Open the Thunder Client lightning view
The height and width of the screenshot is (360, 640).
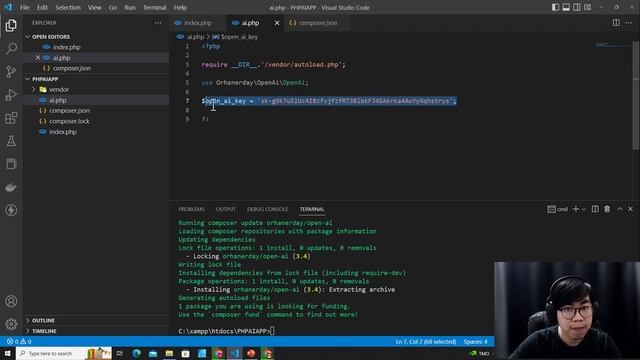point(11,210)
